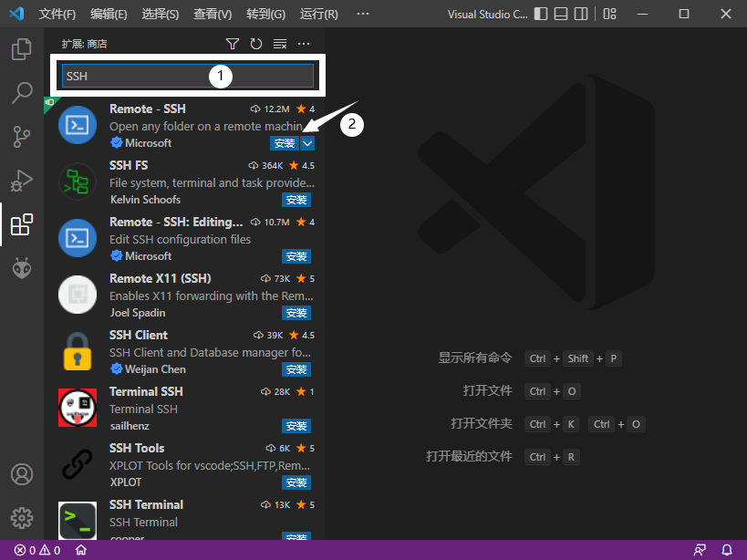
Task: Open the Source Control view
Action: click(22, 137)
